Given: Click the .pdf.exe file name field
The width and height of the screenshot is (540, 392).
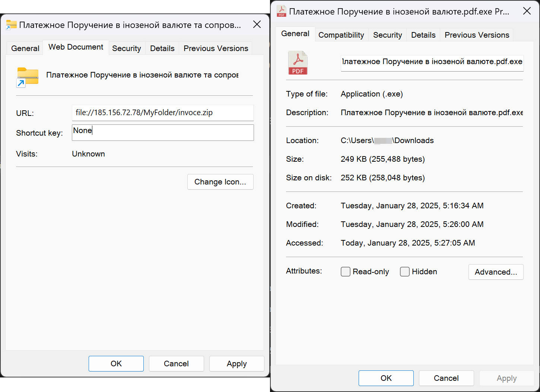Looking at the screenshot, I should 432,63.
